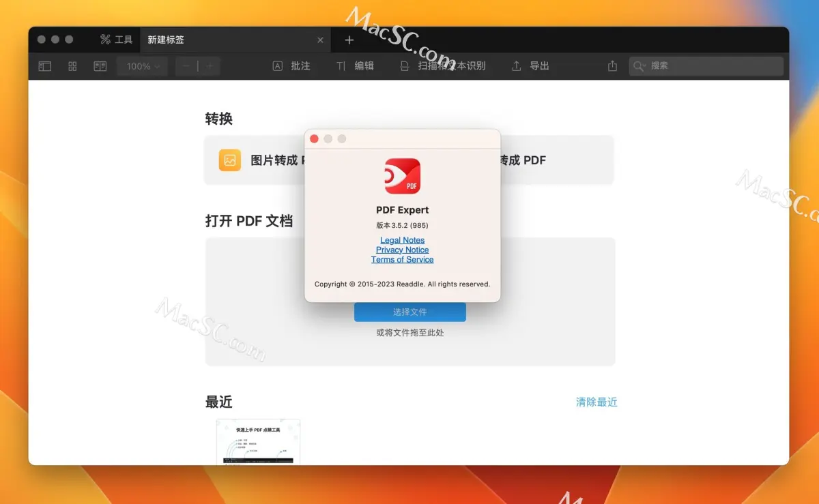This screenshot has height=504, width=819.
Task: Click the PDF Expert app logo
Action: (403, 176)
